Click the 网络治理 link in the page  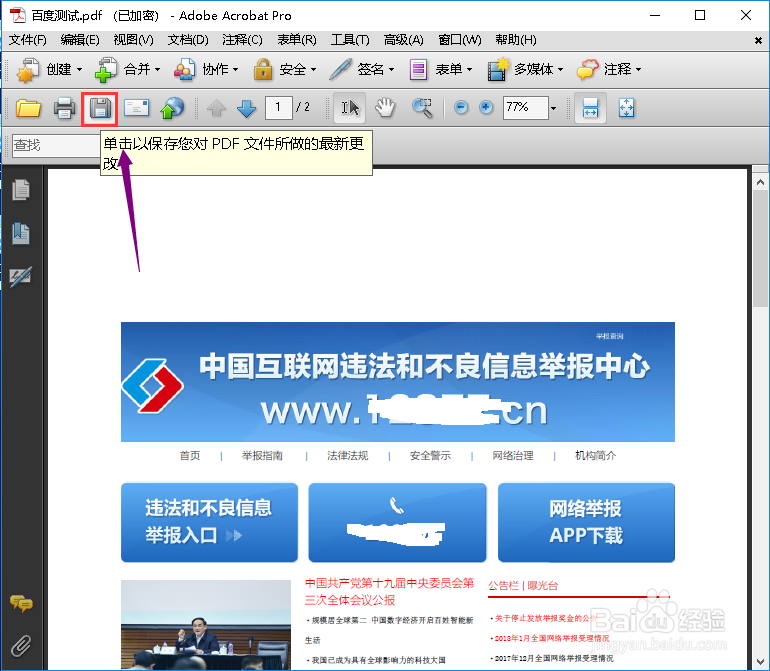513,456
